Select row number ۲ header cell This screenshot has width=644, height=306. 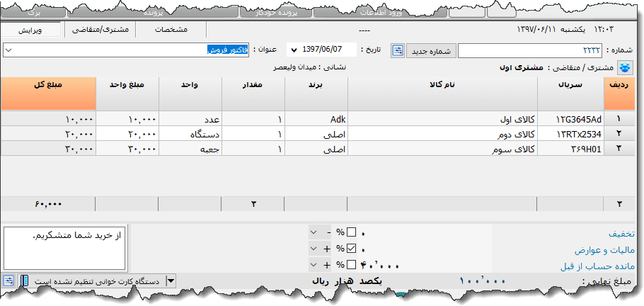coord(619,134)
